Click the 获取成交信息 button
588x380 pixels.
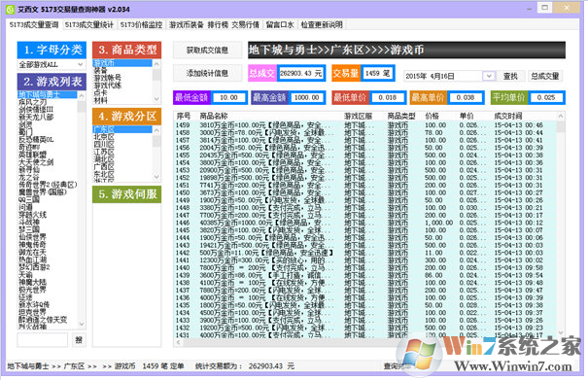tap(207, 50)
